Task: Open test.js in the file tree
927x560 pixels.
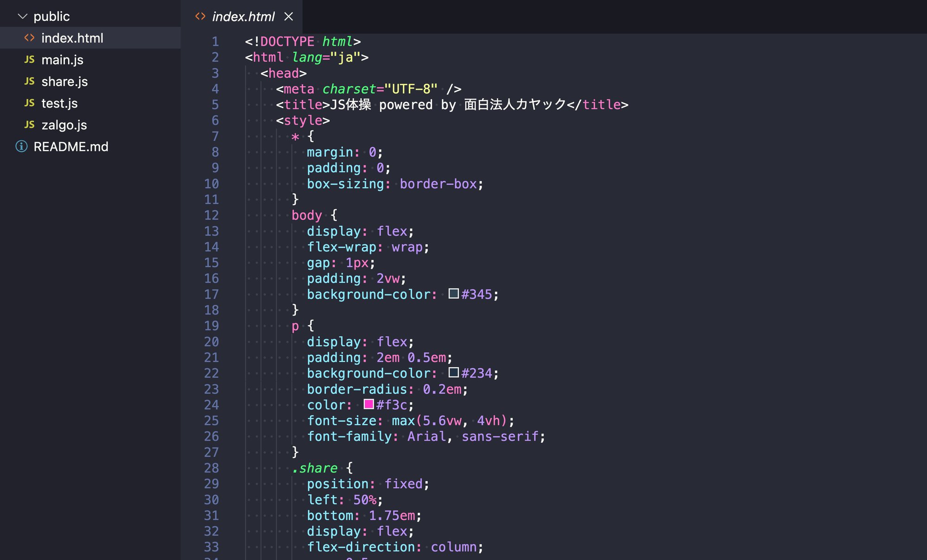Action: click(x=90, y=103)
